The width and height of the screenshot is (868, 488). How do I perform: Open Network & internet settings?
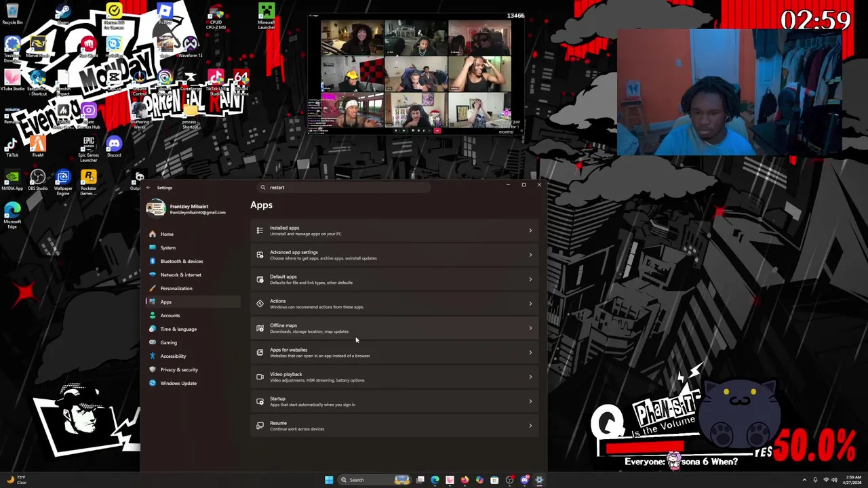(x=193, y=274)
